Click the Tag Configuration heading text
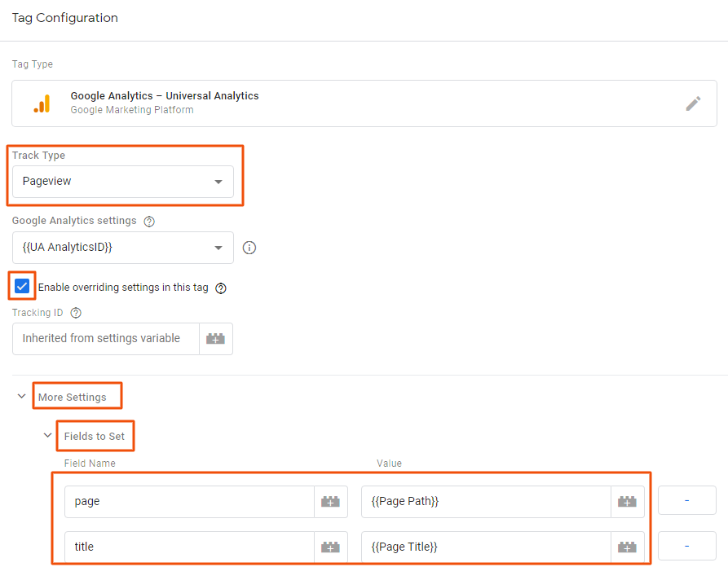The image size is (728, 567). click(65, 18)
